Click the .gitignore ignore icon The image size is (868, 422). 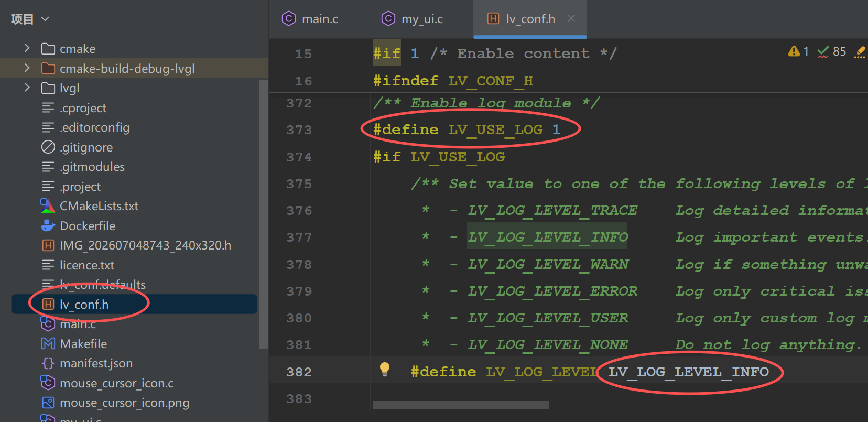(x=48, y=147)
